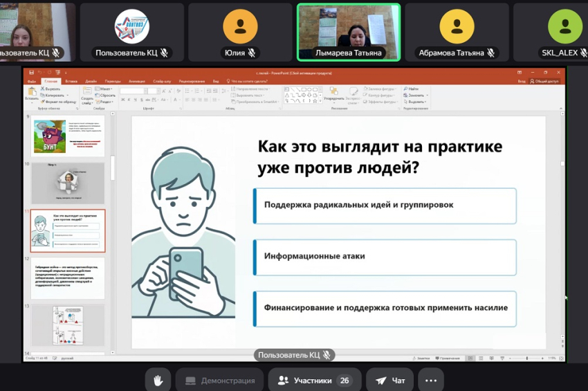Select slide 13 thumbnail
This screenshot has height=391, width=588.
pyautogui.click(x=68, y=325)
